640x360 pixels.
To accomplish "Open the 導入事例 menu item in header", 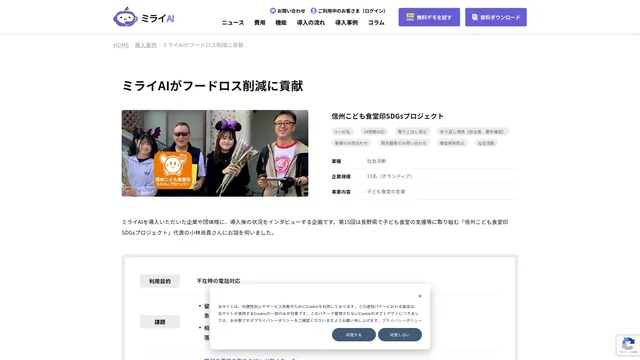I will click(347, 23).
